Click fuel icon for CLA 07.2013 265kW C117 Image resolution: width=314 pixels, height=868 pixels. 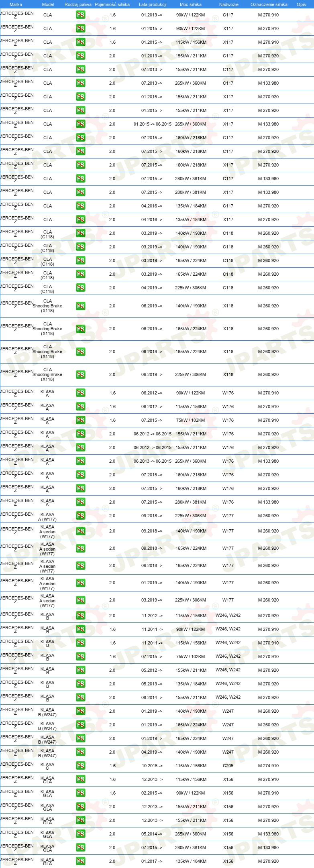[x=80, y=83]
